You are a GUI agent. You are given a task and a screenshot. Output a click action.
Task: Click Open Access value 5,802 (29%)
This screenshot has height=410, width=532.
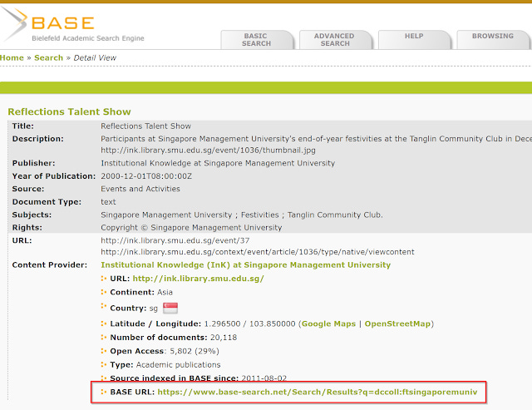(195, 351)
